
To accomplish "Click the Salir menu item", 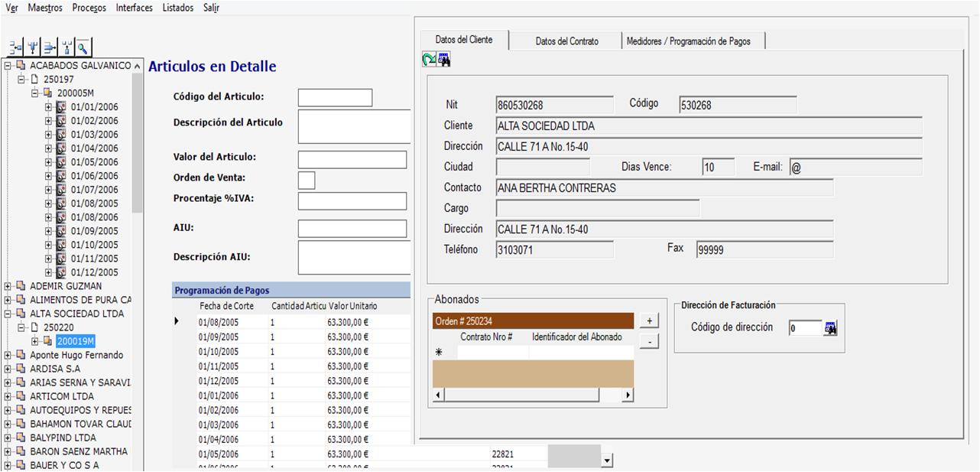I will (x=212, y=8).
